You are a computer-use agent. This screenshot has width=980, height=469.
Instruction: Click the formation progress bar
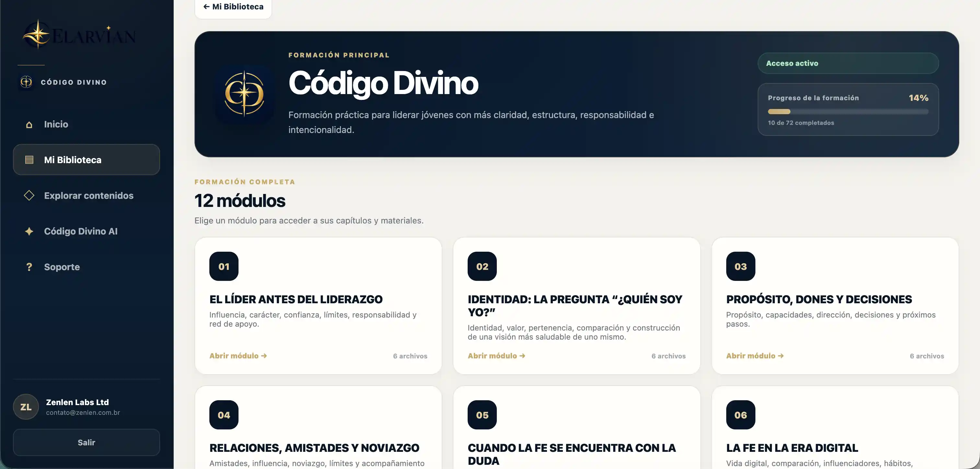tap(848, 112)
